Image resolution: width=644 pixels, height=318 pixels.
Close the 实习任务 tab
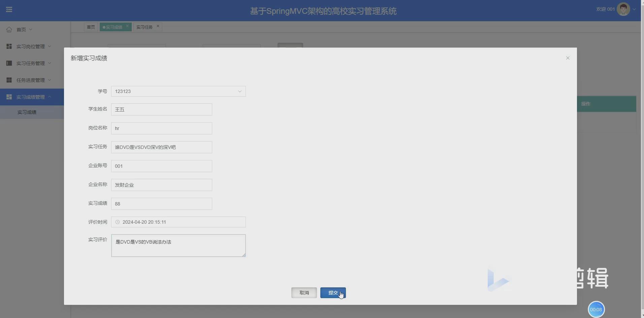point(158,26)
